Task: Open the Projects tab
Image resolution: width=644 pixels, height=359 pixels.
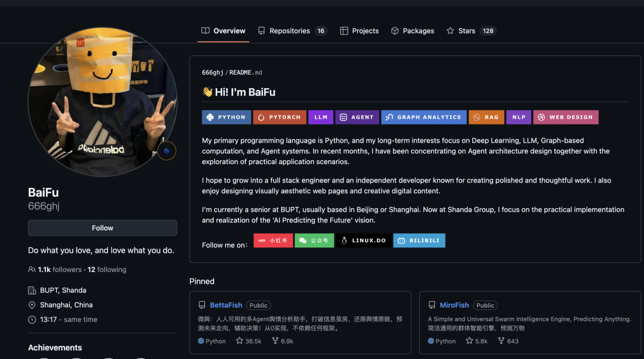Action: coord(360,31)
